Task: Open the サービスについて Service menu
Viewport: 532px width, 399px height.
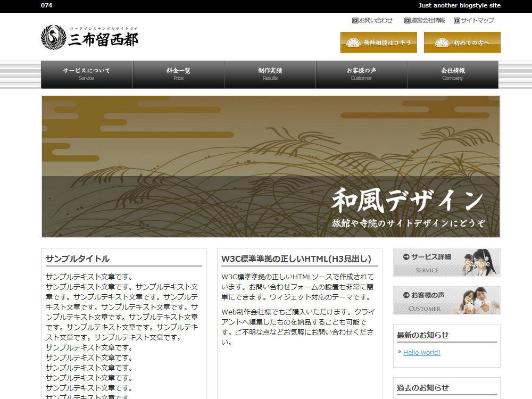Action: (x=87, y=74)
